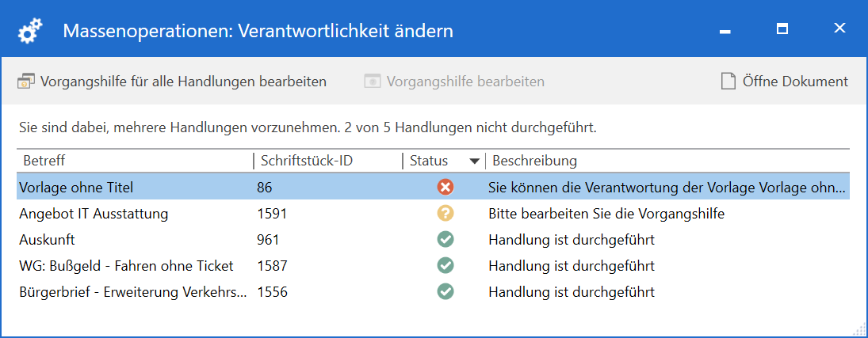Click the green checkmark for row 1556
This screenshot has width=868, height=338.
pos(445,292)
